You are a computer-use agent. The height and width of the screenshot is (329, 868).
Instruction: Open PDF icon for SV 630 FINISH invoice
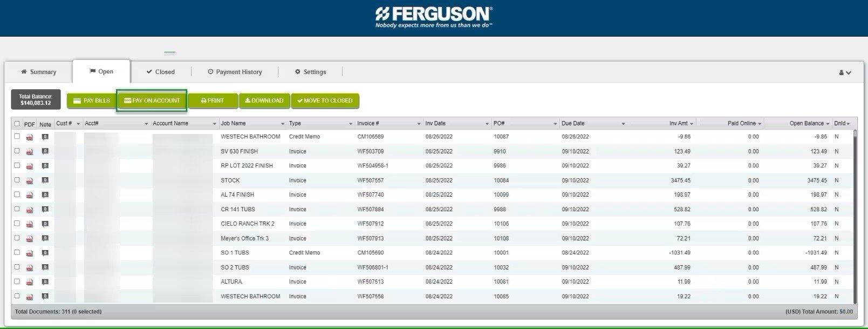pos(30,152)
